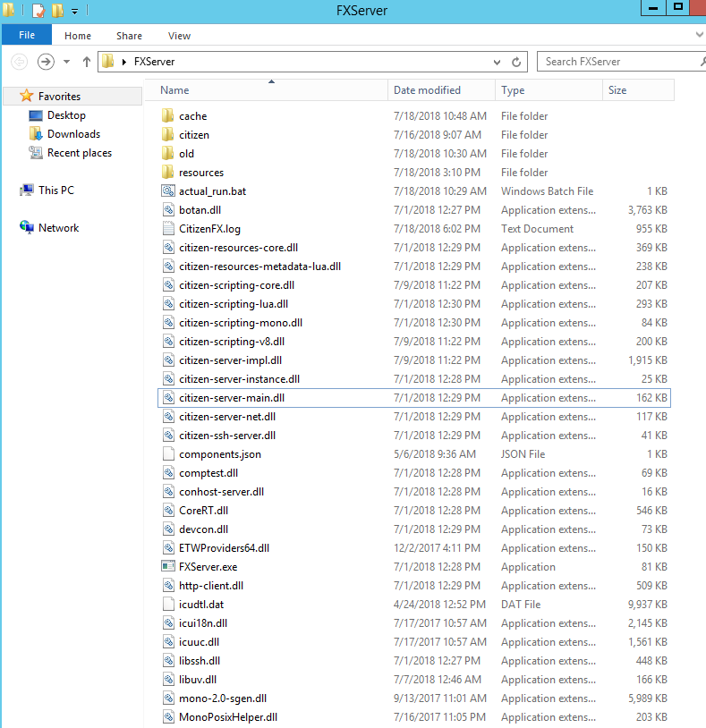This screenshot has height=728, width=706.
Task: Click FXServer in the address breadcrumb
Action: click(154, 62)
